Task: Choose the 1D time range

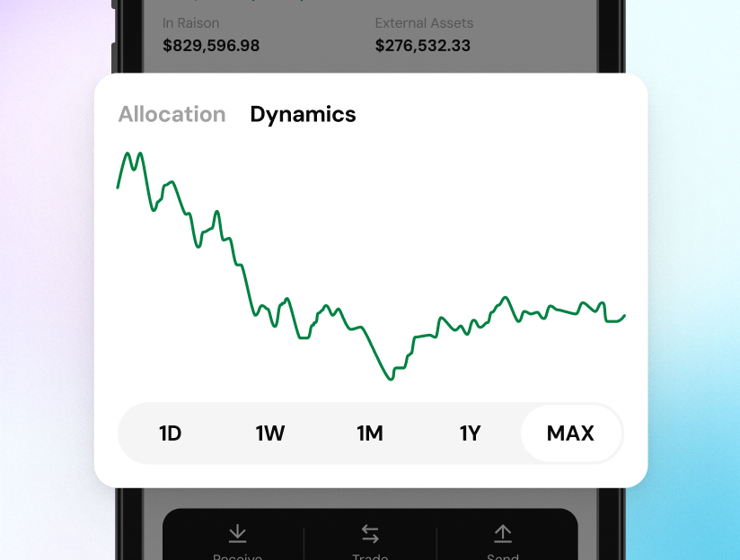Action: coord(170,433)
